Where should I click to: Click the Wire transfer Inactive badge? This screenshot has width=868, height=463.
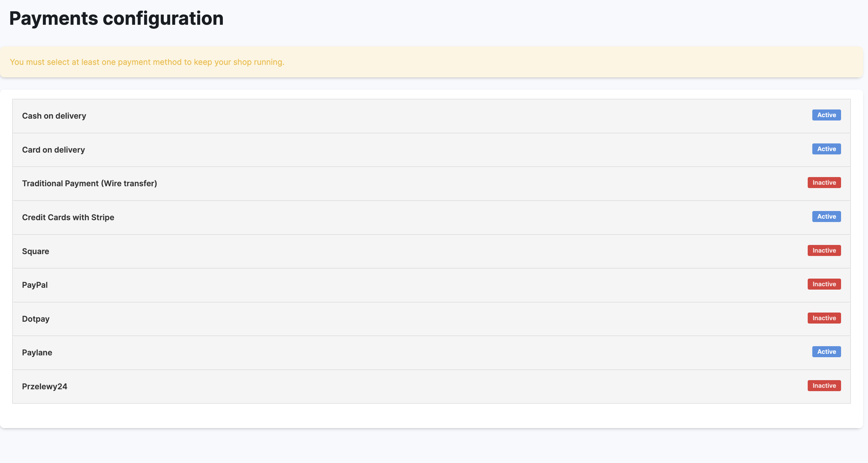(x=824, y=183)
